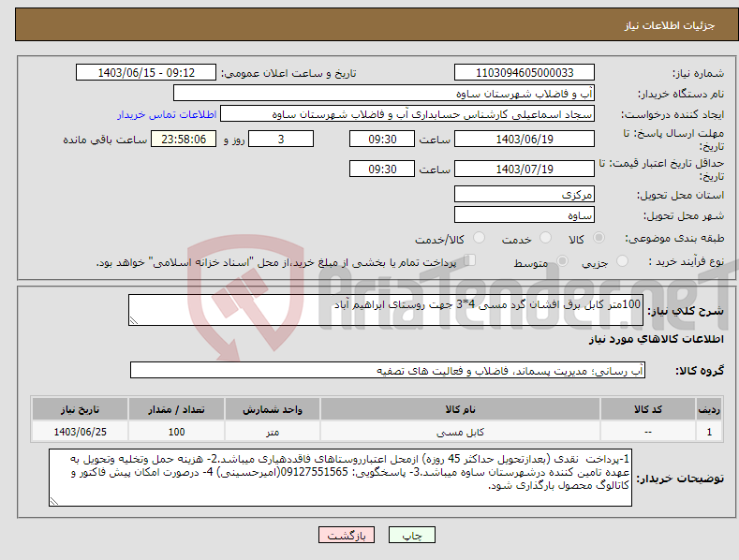Click the response deadline date 1403/06/19

coord(525,139)
